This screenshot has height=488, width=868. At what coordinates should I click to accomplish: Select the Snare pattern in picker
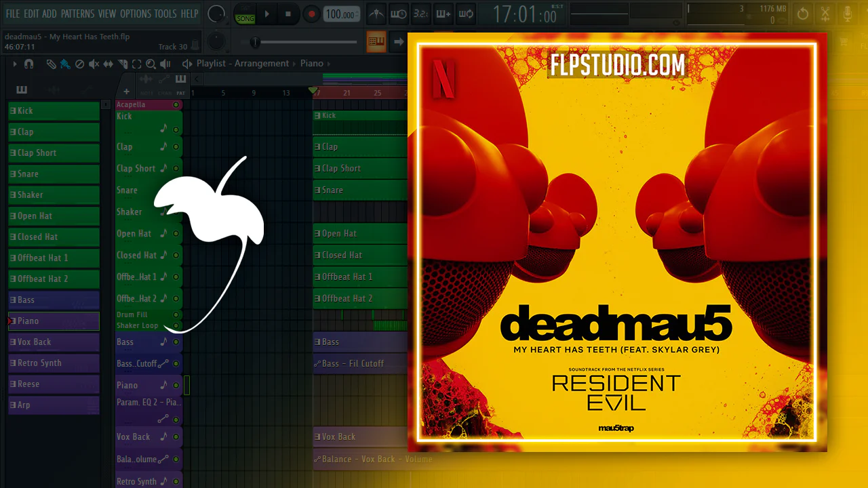(54, 174)
